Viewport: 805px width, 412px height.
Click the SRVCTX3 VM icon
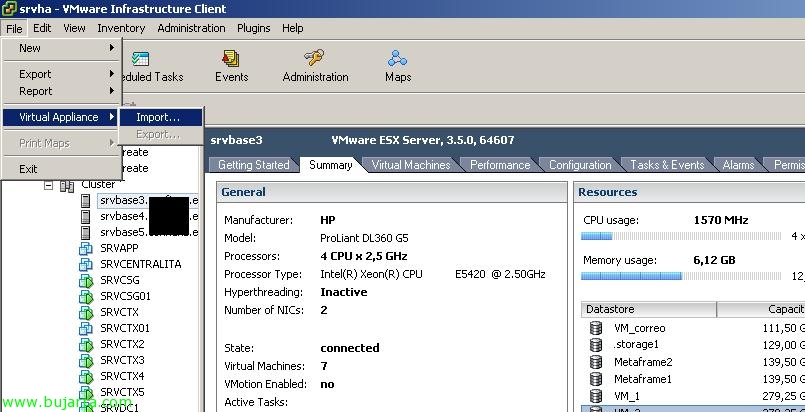(x=86, y=361)
